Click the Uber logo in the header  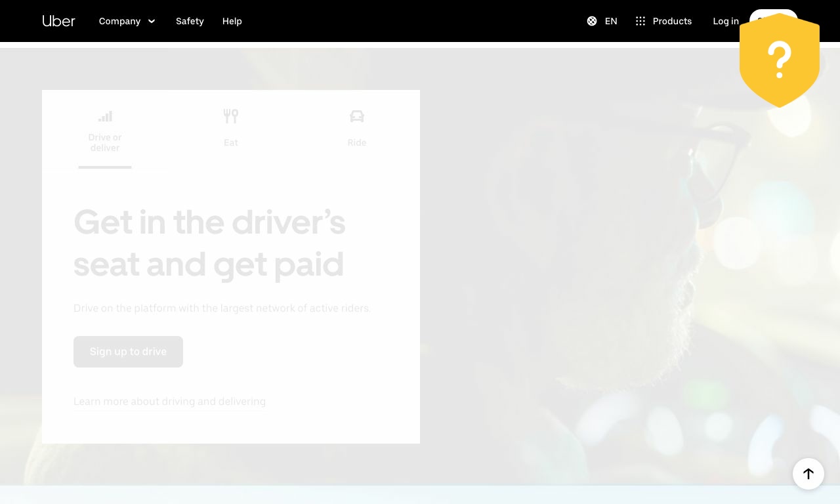(58, 21)
